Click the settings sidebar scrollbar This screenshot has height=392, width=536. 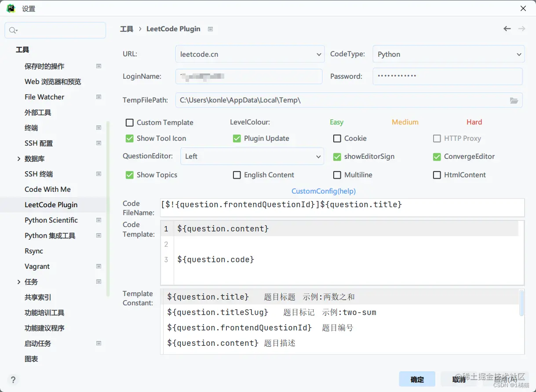point(107,209)
